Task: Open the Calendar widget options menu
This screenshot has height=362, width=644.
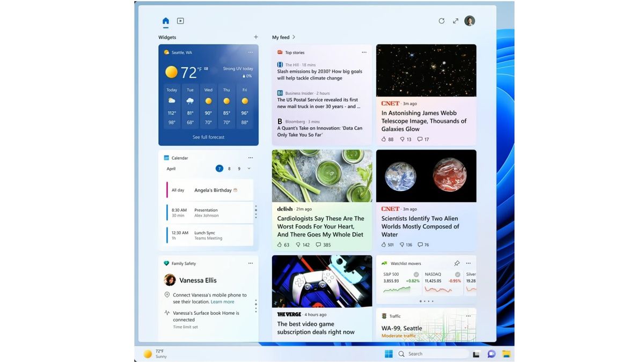Action: coord(250,158)
